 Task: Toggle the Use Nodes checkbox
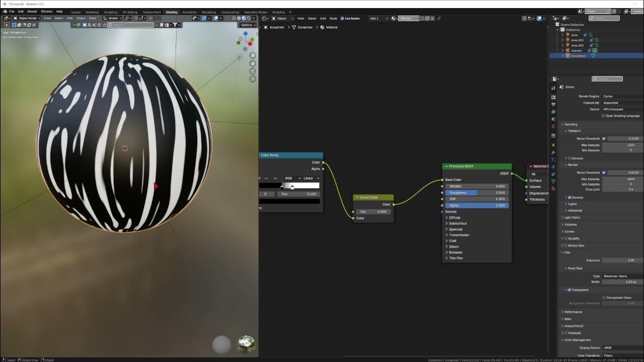point(342,18)
